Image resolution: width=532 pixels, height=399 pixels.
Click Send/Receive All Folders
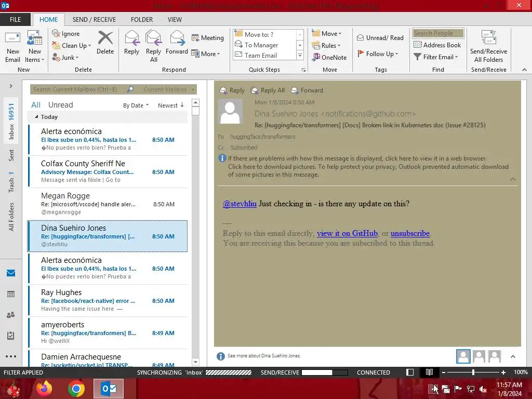[488, 47]
